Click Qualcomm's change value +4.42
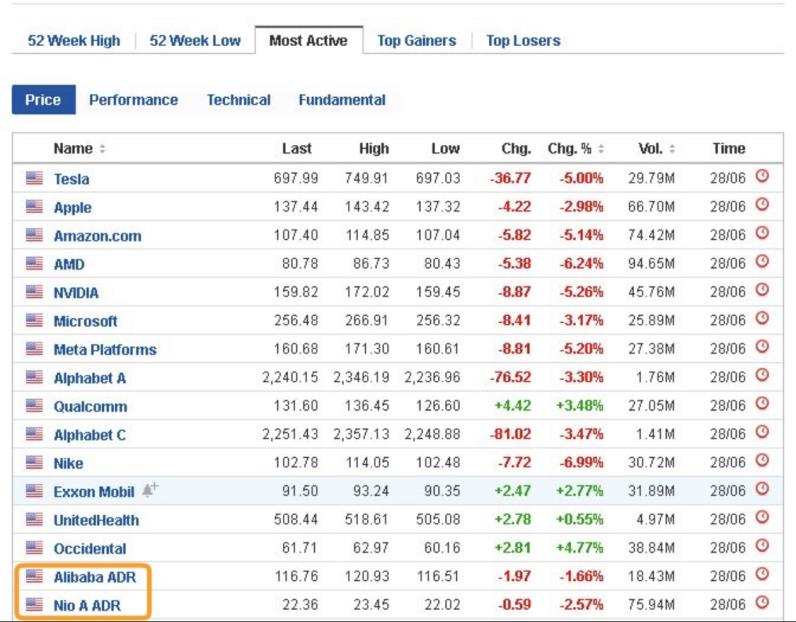796x622 pixels. (513, 406)
